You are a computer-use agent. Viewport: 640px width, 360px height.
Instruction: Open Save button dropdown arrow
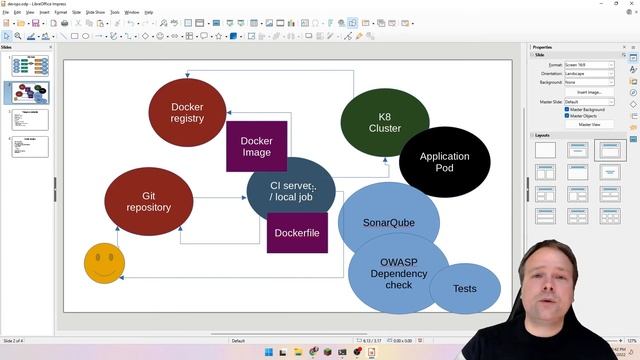tap(43, 24)
